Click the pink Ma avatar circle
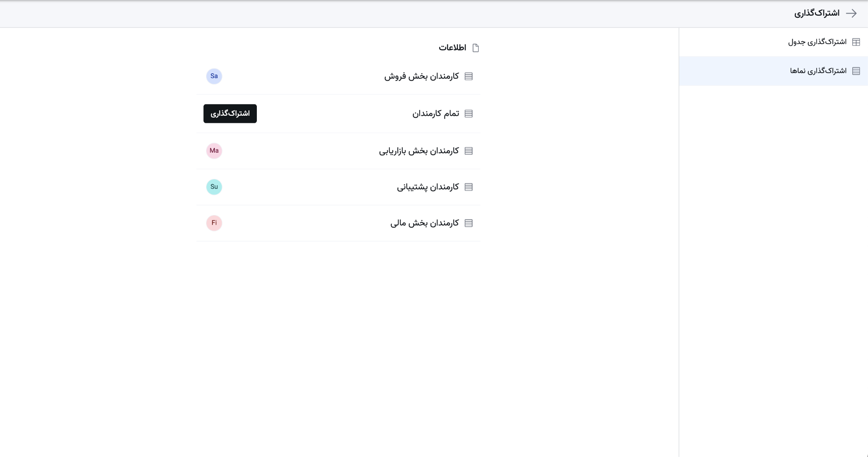The width and height of the screenshot is (868, 457). click(214, 150)
